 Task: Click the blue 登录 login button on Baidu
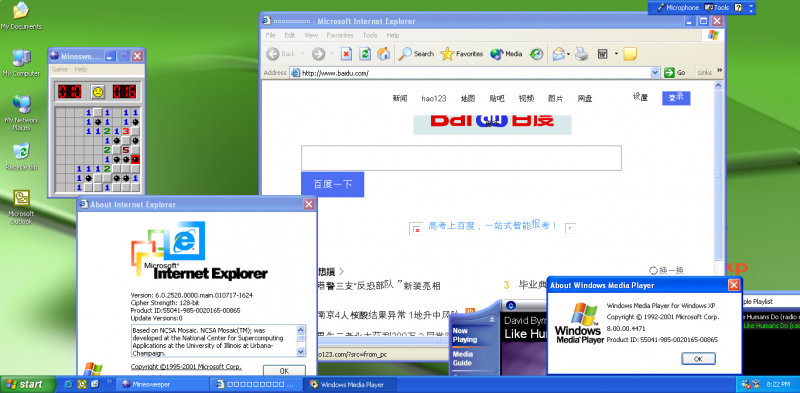[676, 98]
